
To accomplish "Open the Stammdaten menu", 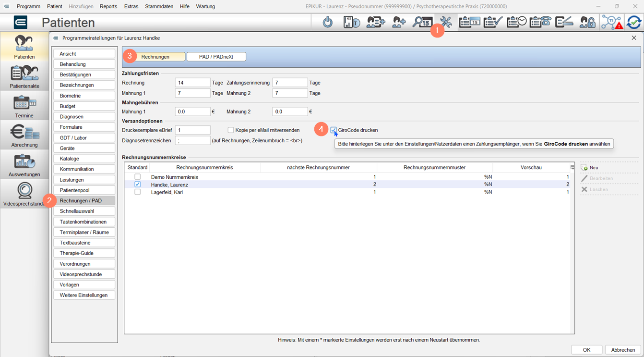I will 159,6.
